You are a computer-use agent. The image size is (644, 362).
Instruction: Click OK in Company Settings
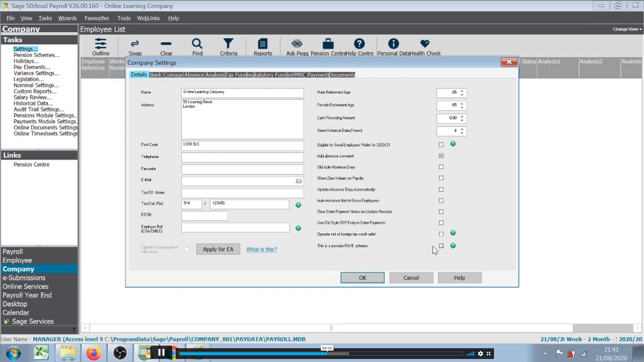[362, 278]
